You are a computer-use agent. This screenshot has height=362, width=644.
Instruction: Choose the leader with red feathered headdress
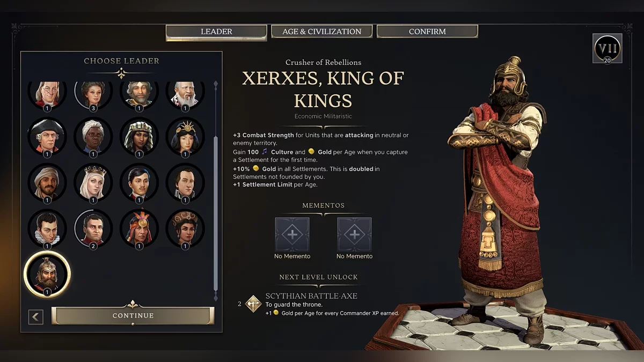(140, 228)
